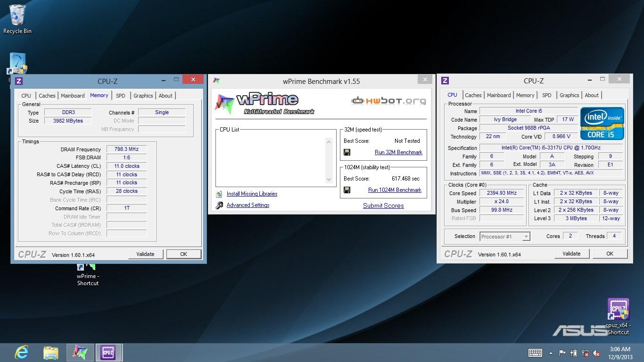This screenshot has height=362, width=644.
Task: Close the wPrime Benchmark window
Action: 425,80
